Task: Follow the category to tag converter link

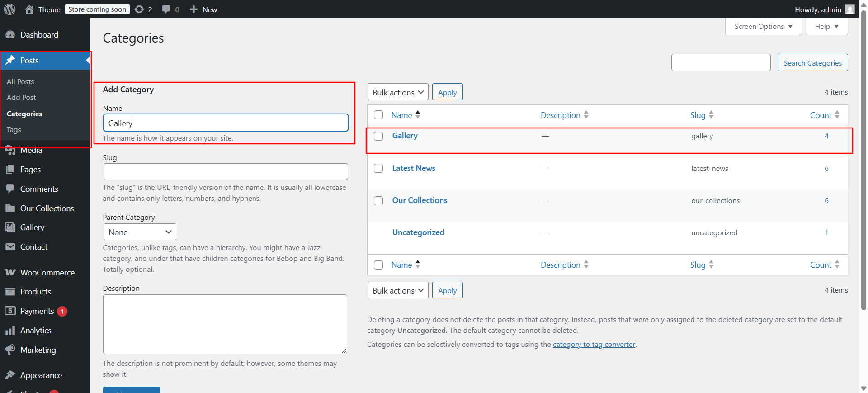Action: tap(594, 345)
